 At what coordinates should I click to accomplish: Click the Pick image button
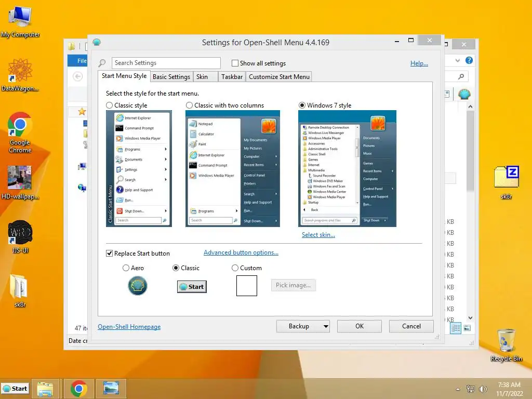[x=293, y=285]
